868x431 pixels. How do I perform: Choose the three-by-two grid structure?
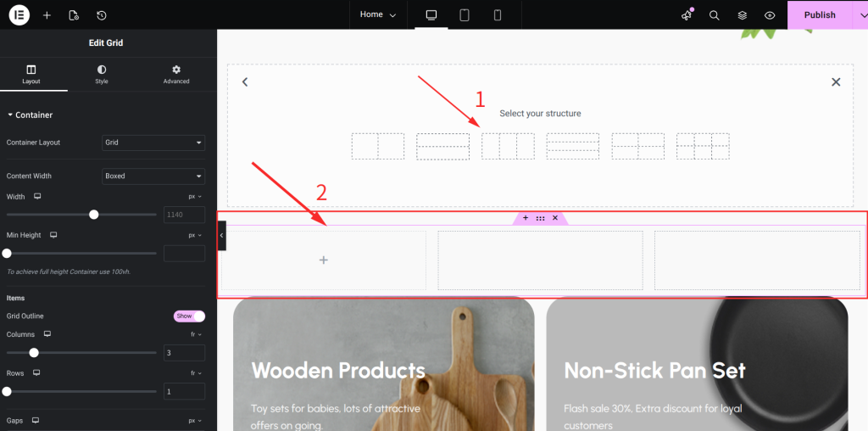(703, 146)
